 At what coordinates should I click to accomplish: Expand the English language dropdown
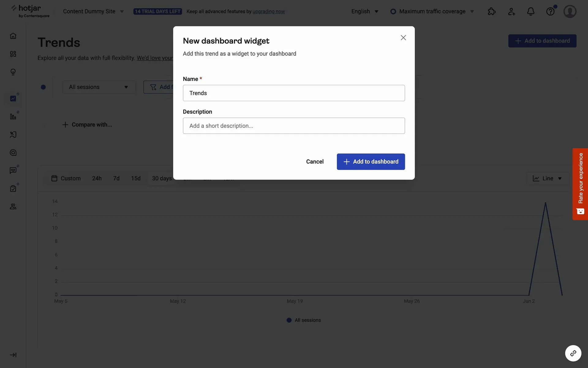click(x=364, y=12)
